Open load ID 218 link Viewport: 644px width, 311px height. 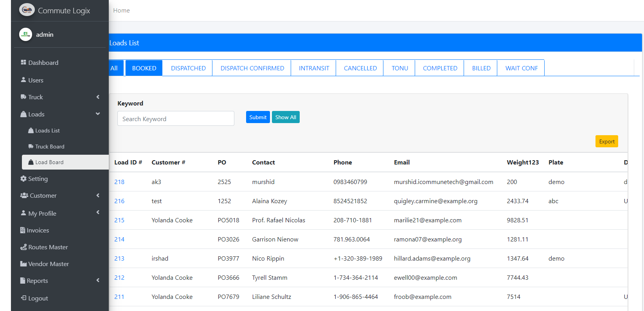[x=119, y=182]
